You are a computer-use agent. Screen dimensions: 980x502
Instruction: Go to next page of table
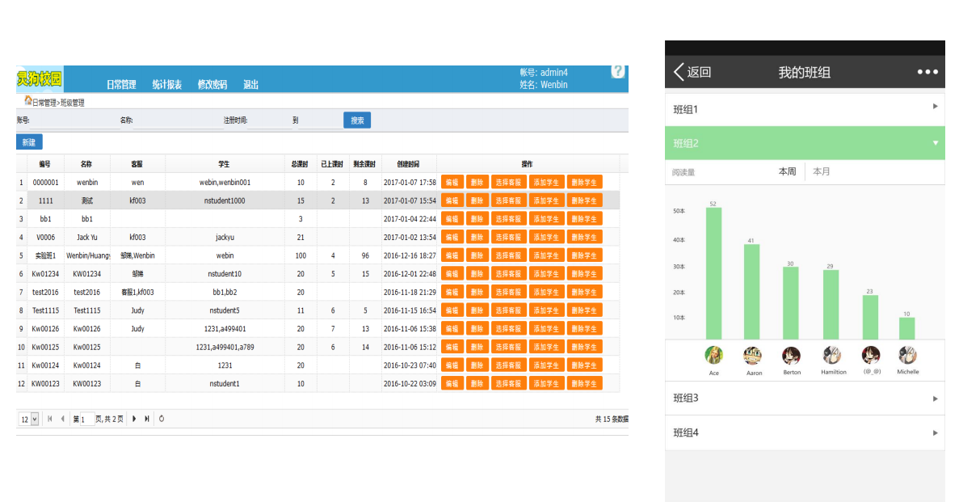pos(134,419)
